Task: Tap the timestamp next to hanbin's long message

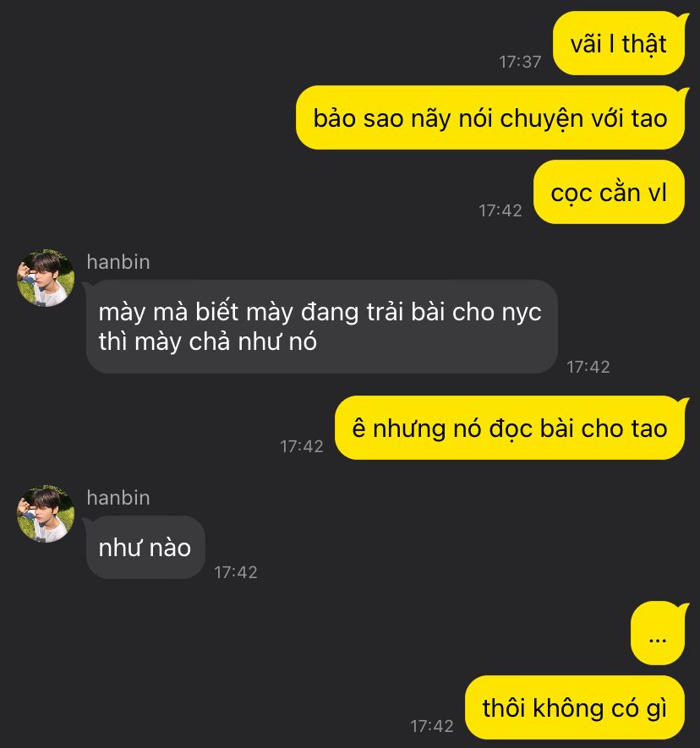Action: tap(588, 367)
